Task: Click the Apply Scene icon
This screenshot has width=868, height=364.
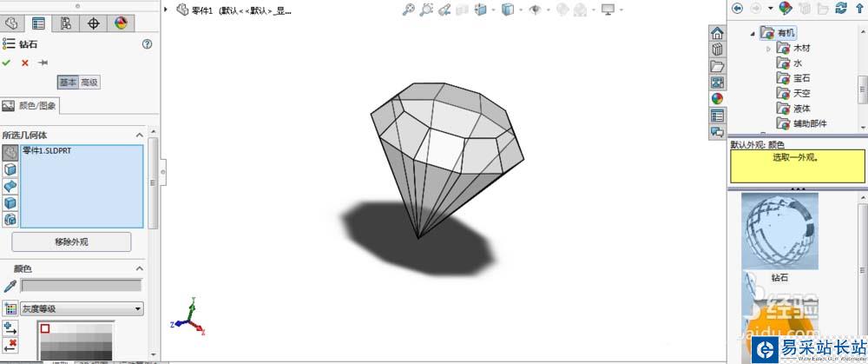Action: tap(580, 10)
